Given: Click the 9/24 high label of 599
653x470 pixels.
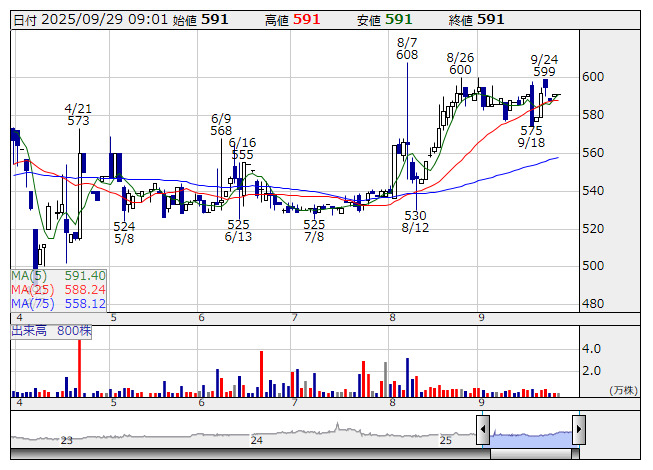Looking at the screenshot, I should (x=545, y=66).
